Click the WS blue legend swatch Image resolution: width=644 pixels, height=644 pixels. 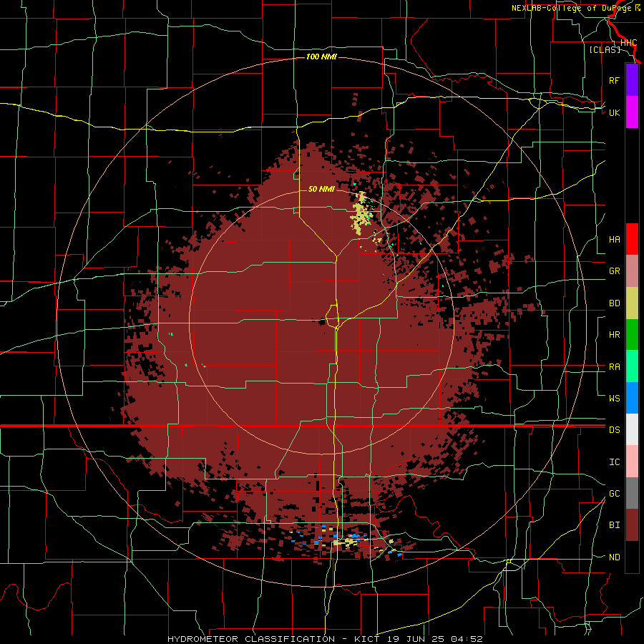[632, 398]
